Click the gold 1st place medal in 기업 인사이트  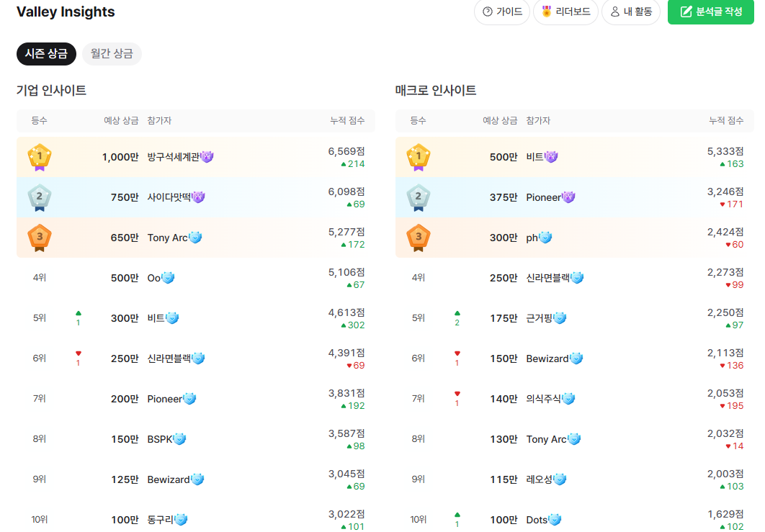click(x=40, y=157)
